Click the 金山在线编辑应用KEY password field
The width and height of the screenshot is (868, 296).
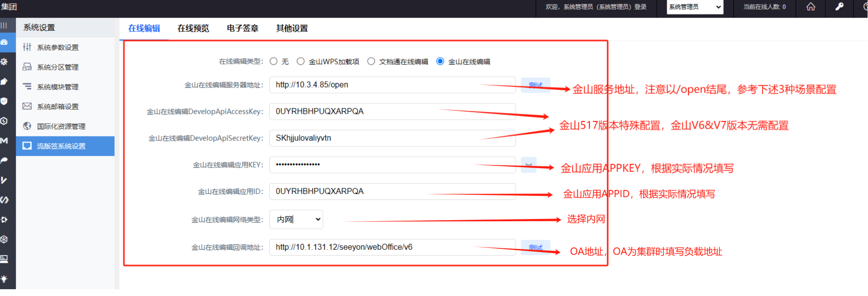tap(393, 165)
